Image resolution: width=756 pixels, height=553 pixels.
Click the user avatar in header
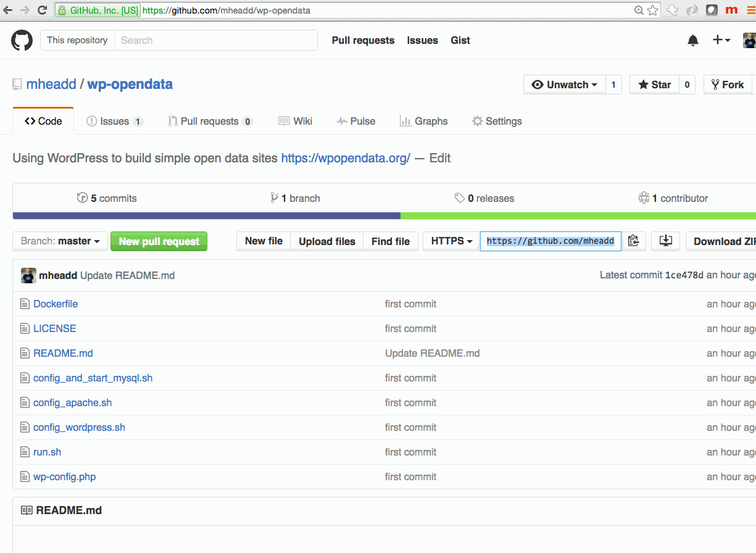coord(749,41)
